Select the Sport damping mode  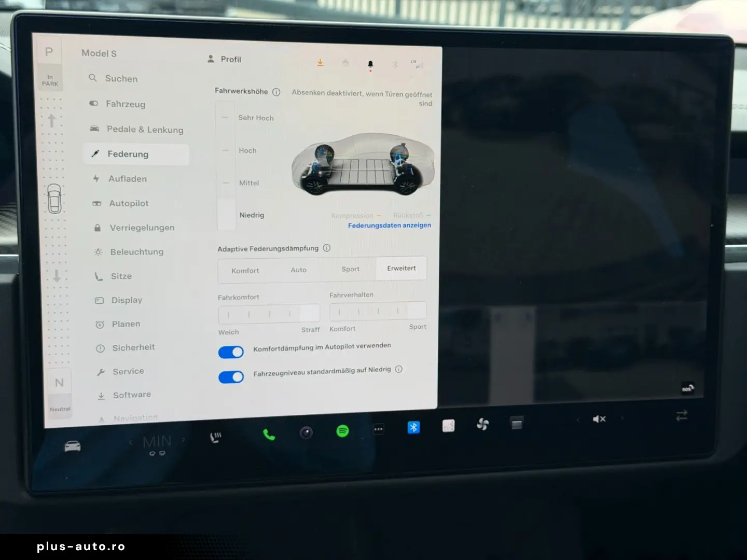pyautogui.click(x=351, y=269)
